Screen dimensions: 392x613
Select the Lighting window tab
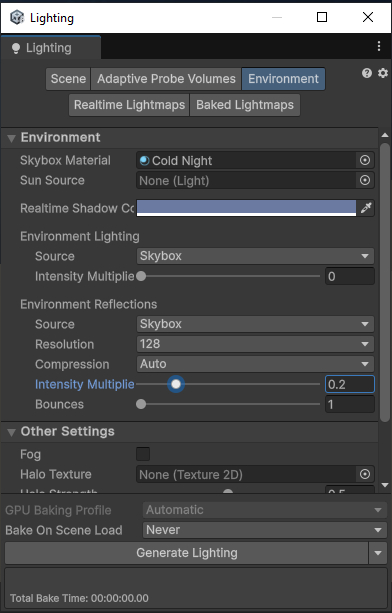point(51,48)
